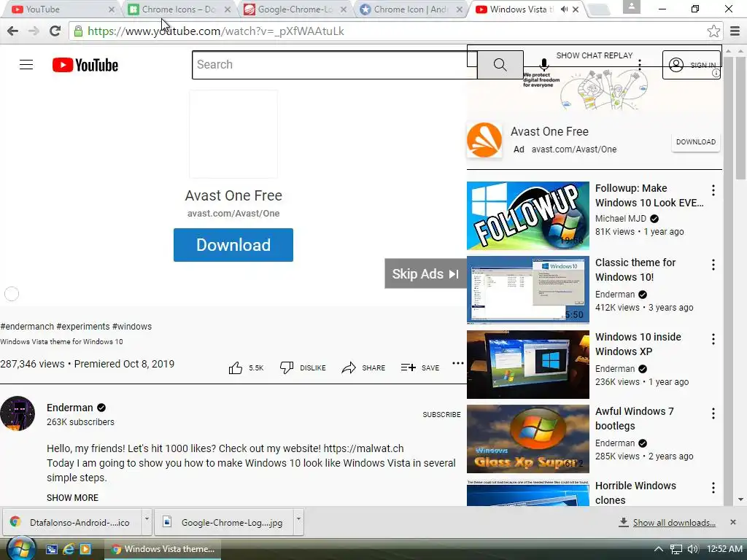Click DOWNLOAD beside Avast One Free
This screenshot has height=560, width=747.
[x=695, y=142]
